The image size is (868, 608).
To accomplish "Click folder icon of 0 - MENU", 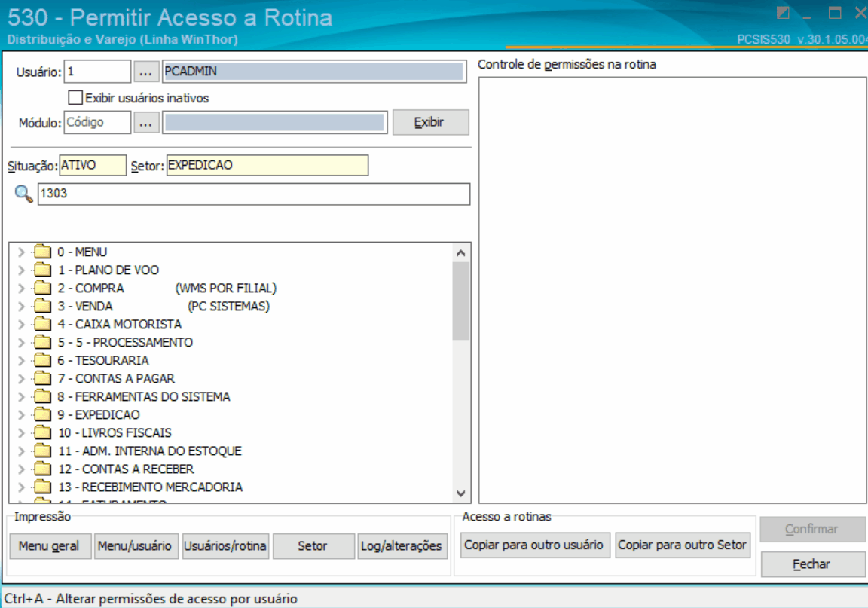I will click(x=42, y=252).
